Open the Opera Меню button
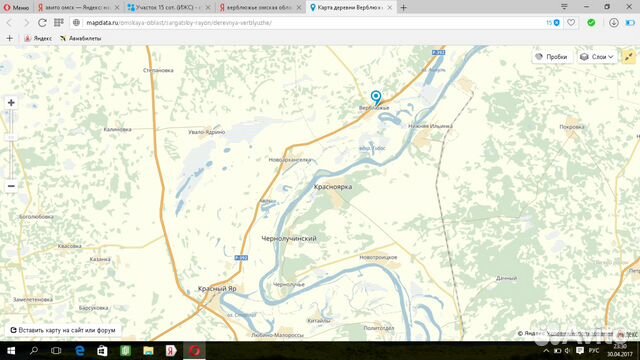 (16, 7)
